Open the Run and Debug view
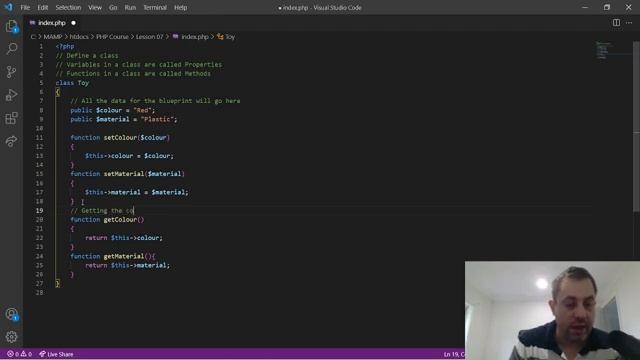 11,95
